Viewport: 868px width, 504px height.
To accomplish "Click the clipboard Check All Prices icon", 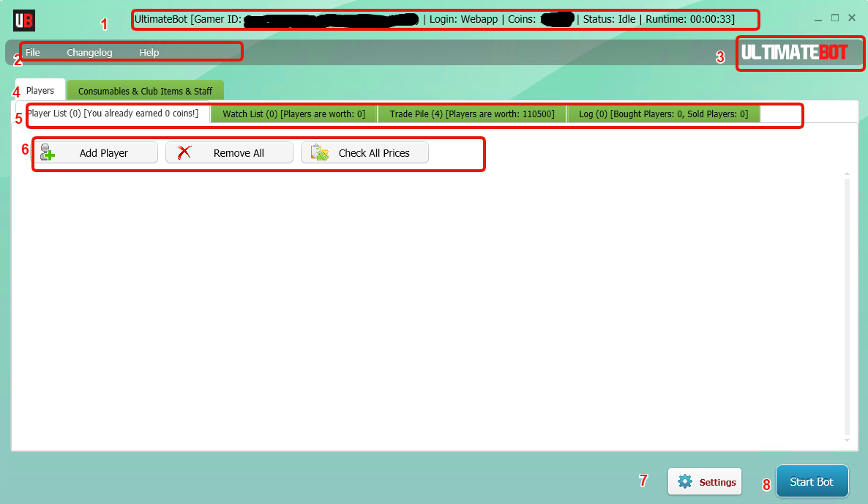I will click(x=319, y=152).
